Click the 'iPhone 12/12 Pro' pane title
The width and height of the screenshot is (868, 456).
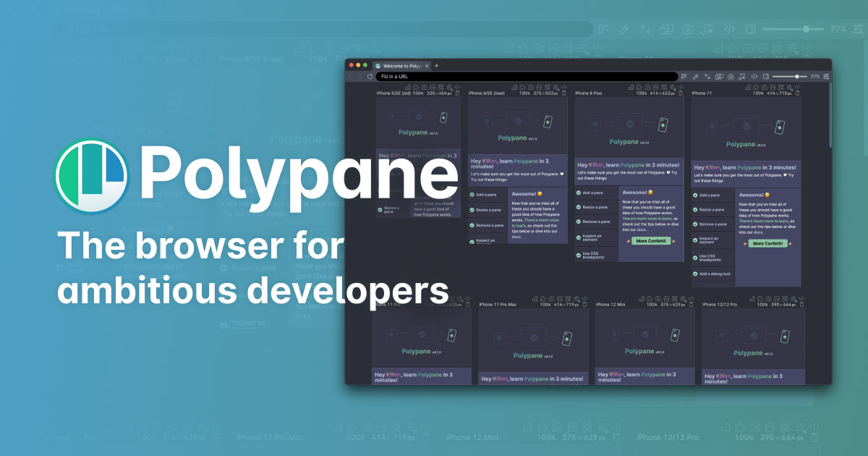[720, 305]
